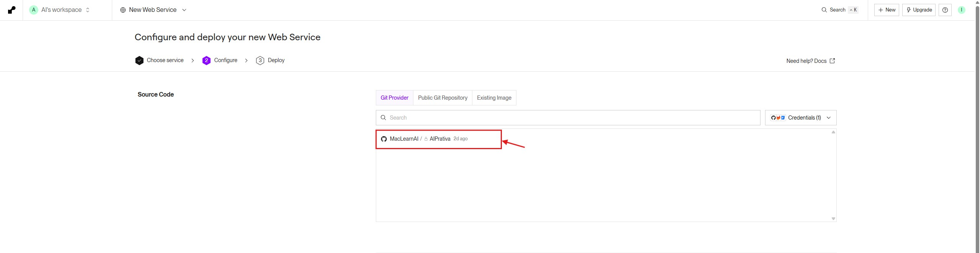Image resolution: width=980 pixels, height=253 pixels.
Task: Select the Git Provider tab
Action: coord(394,98)
